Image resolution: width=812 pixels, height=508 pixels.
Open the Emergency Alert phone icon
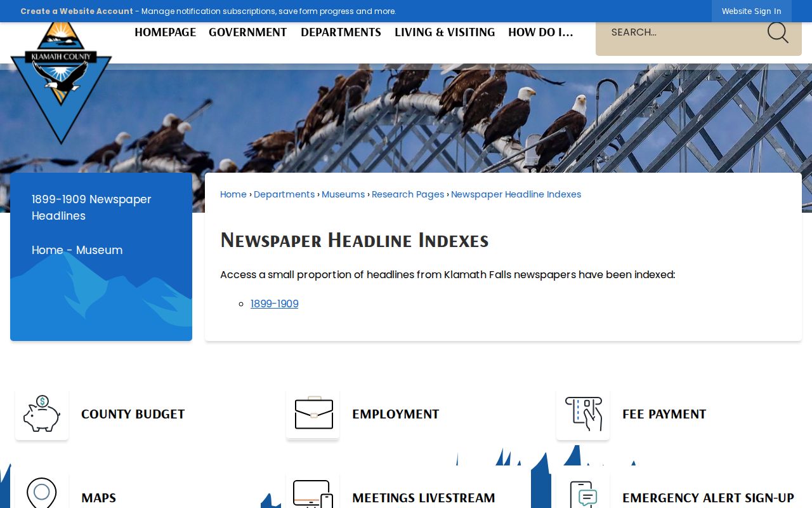pos(583,494)
